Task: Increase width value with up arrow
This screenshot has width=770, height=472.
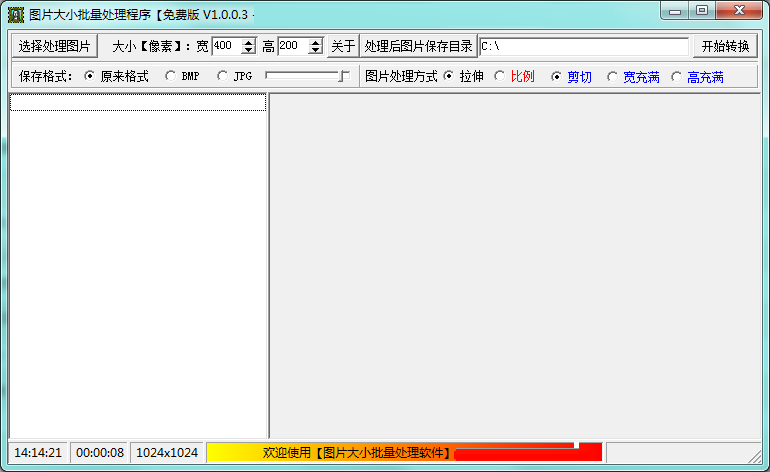Action: pyautogui.click(x=249, y=42)
